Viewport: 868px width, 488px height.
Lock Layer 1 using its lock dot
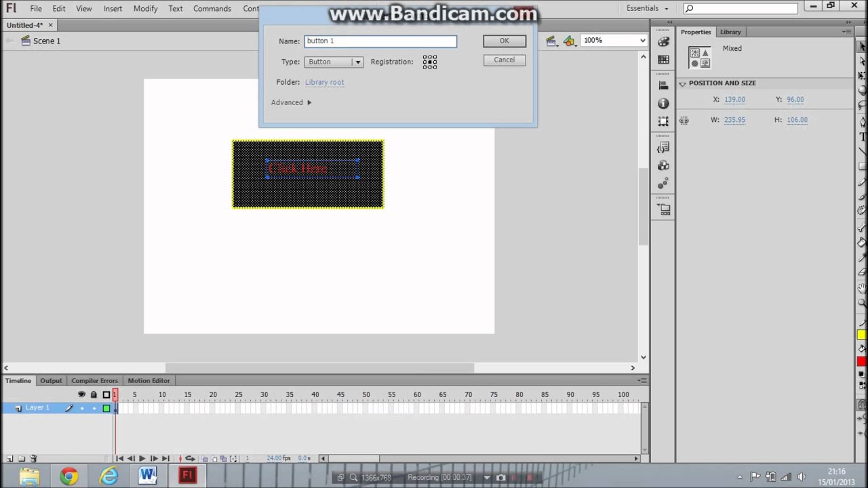click(x=94, y=408)
